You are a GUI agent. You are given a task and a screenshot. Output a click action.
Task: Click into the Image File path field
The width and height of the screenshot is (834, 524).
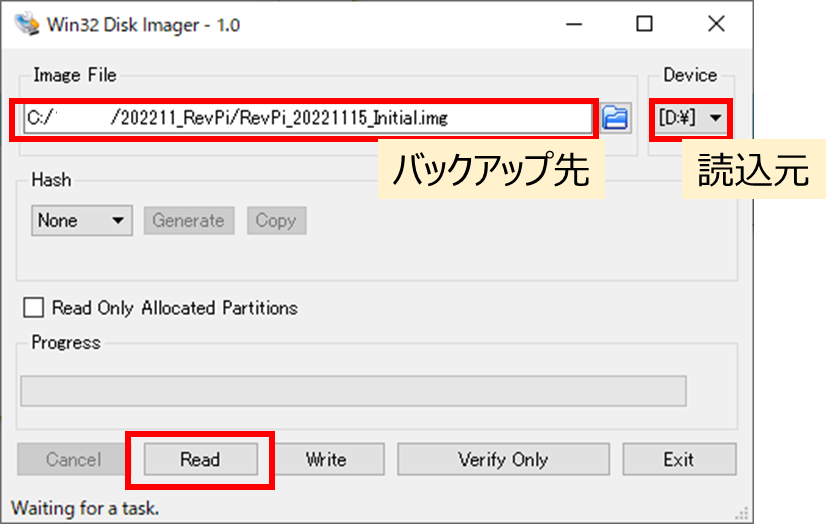tap(308, 118)
